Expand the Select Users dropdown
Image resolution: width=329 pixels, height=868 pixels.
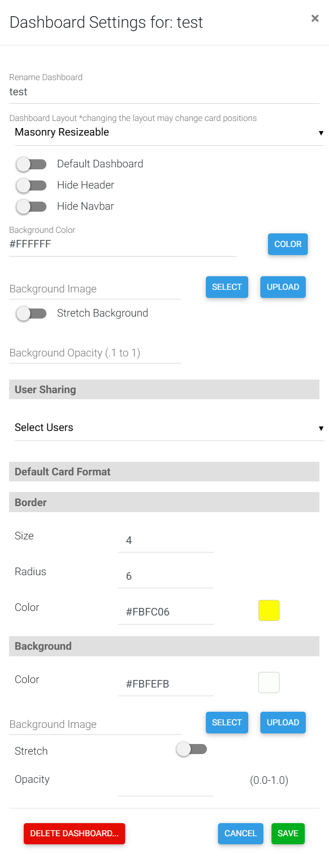[169, 428]
